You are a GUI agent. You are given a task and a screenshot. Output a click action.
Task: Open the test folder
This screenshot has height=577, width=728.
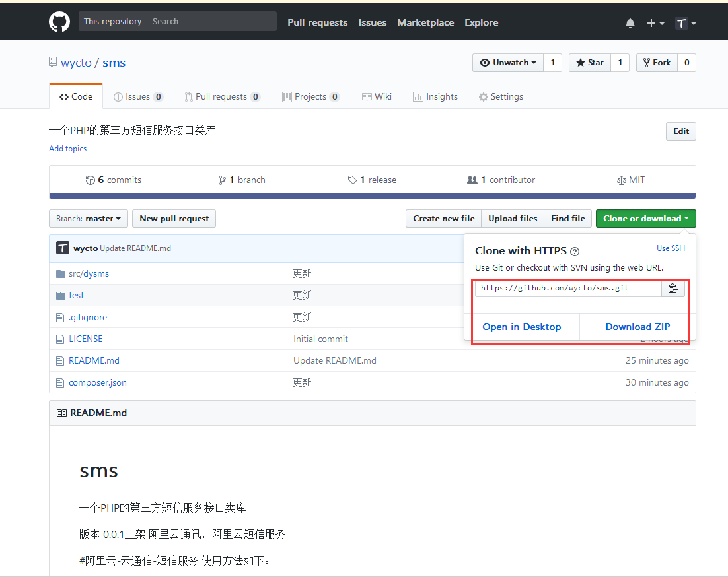coord(76,296)
